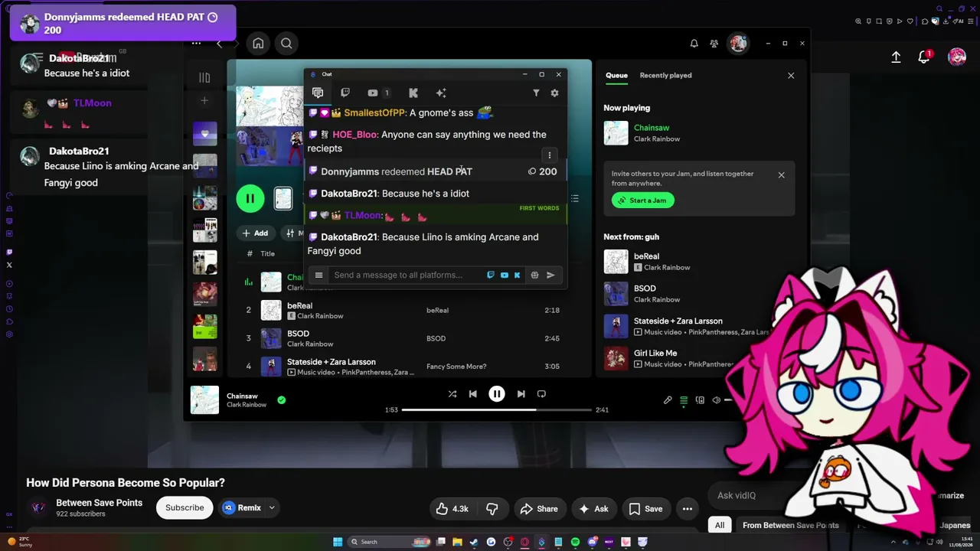This screenshot has height=551, width=980.
Task: Pause the playlist with the green button
Action: (250, 199)
